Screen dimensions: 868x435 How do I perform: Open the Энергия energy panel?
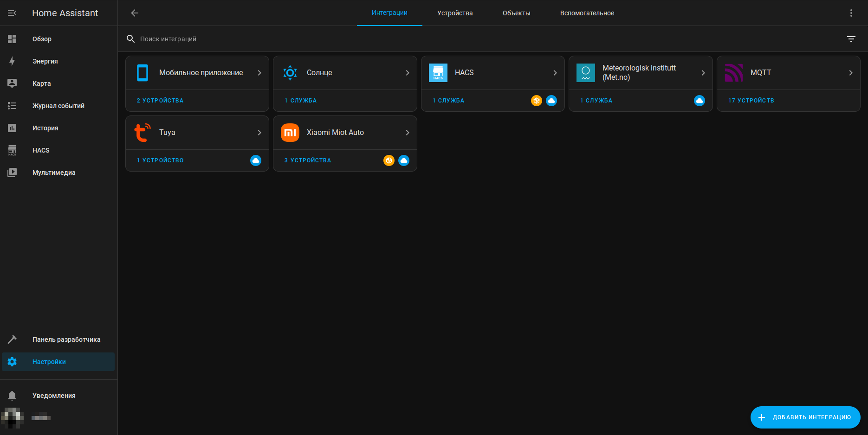pos(58,61)
